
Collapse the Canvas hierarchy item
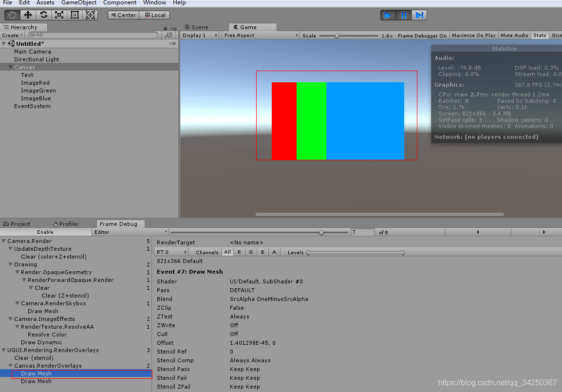coord(10,67)
